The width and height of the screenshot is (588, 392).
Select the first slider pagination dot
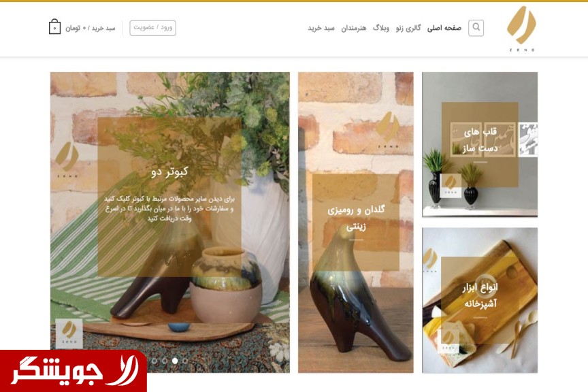tap(154, 361)
